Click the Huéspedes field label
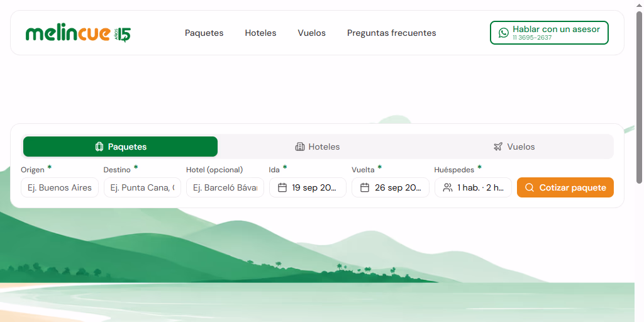The image size is (644, 322). (x=454, y=170)
